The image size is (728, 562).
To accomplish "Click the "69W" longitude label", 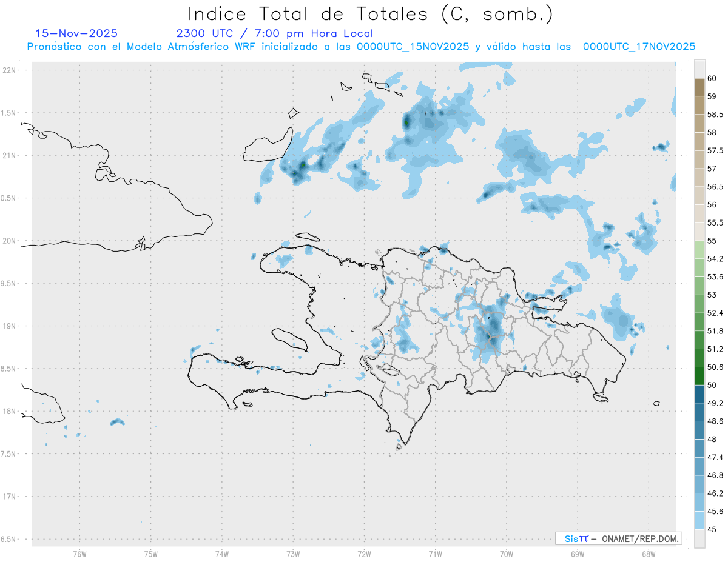I will (578, 554).
